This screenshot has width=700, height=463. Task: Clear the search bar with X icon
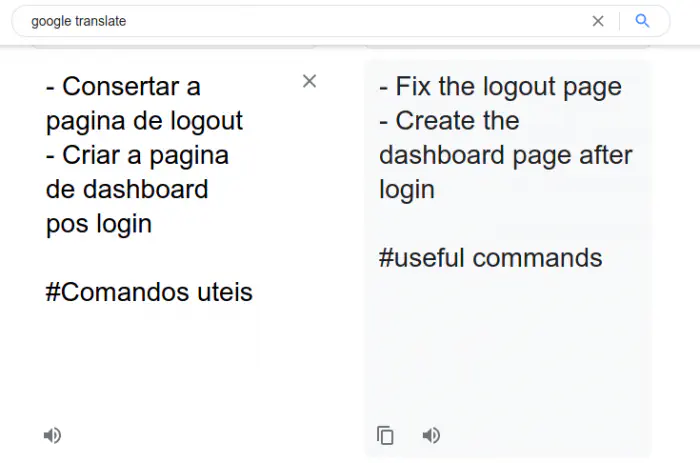click(x=598, y=21)
